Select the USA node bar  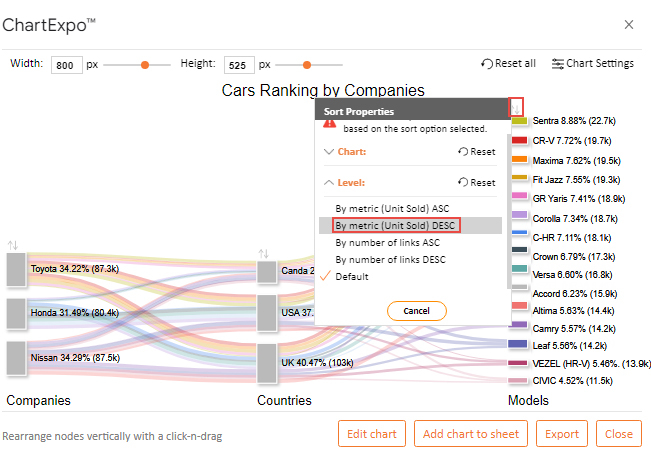267,313
